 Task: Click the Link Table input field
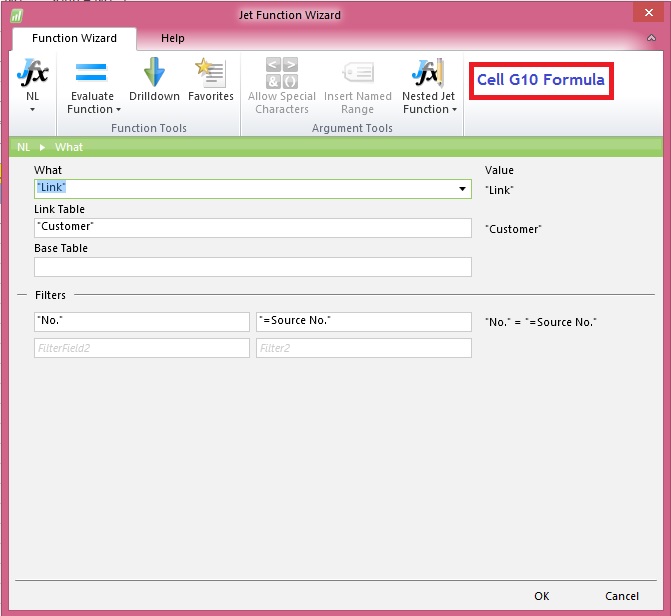coord(252,228)
